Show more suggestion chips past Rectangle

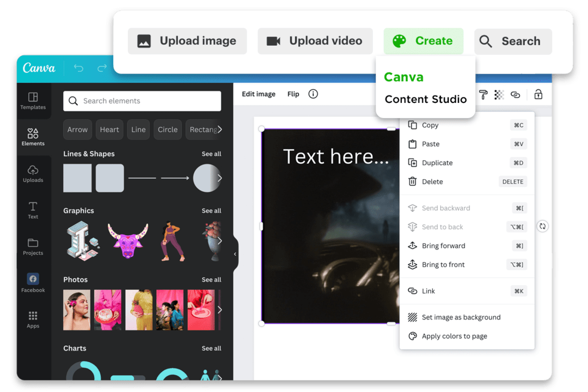(x=220, y=130)
